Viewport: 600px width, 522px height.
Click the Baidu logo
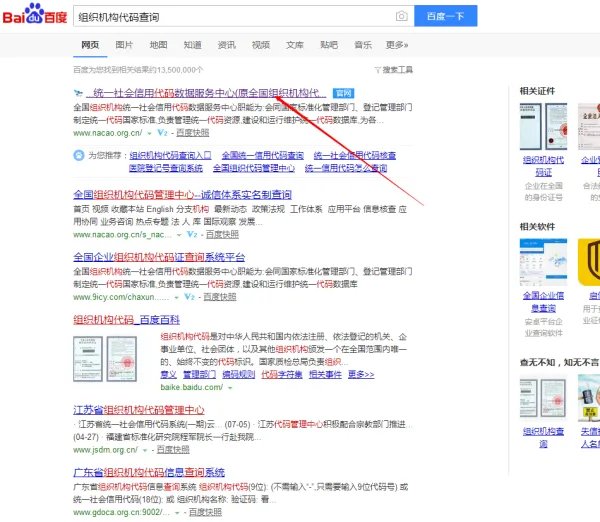coord(34,14)
